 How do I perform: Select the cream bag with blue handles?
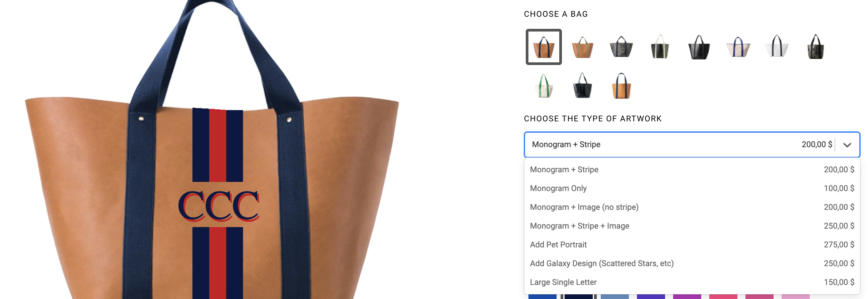(738, 47)
